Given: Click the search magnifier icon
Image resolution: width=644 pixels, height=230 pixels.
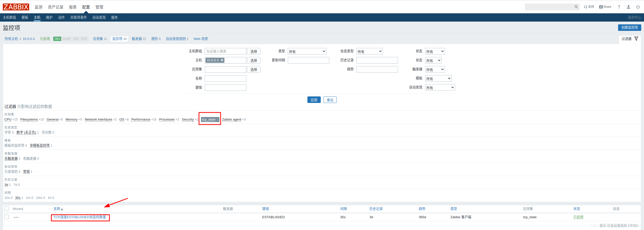Looking at the screenshot, I should [x=576, y=7].
